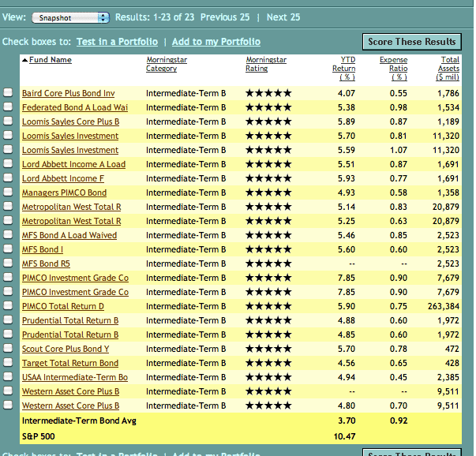
Task: Click the Previous 25 link
Action: (x=225, y=17)
